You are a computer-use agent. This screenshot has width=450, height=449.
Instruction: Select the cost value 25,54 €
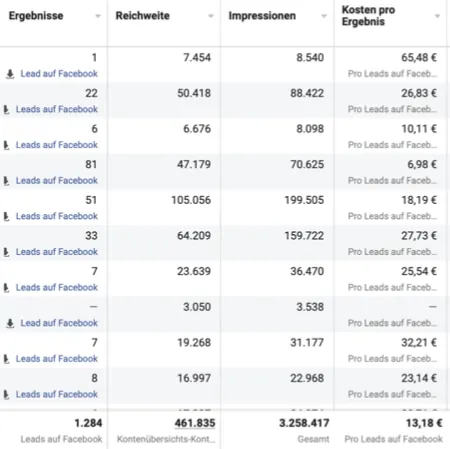click(x=419, y=272)
